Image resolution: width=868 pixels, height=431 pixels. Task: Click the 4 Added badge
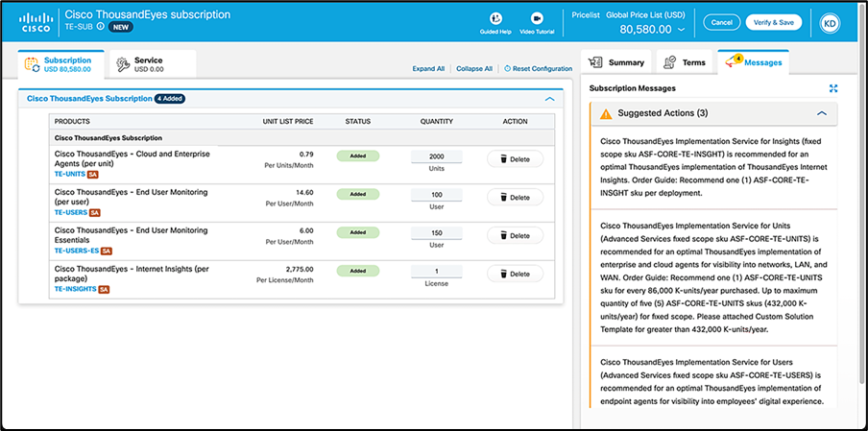tap(169, 99)
